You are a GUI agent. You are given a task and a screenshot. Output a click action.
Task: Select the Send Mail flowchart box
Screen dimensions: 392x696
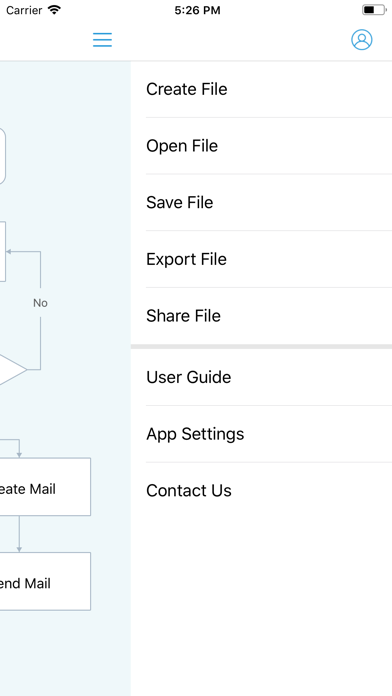point(45,581)
